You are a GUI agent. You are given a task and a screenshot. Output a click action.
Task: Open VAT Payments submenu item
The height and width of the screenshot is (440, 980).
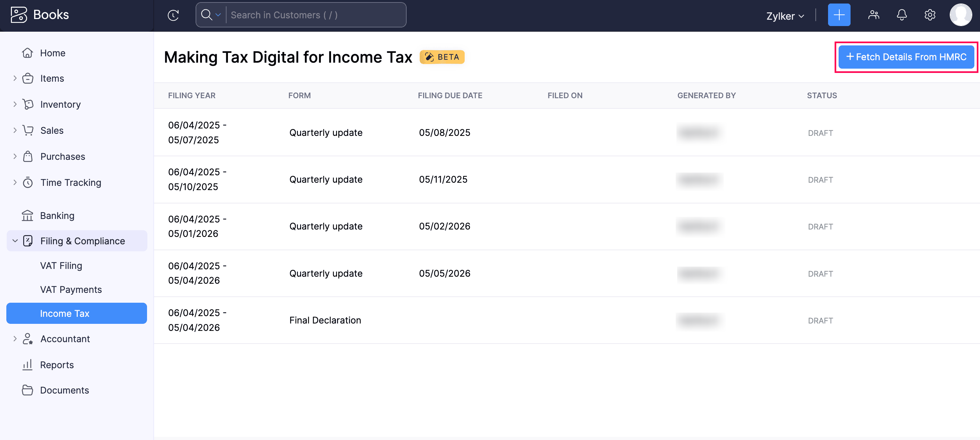pyautogui.click(x=71, y=290)
